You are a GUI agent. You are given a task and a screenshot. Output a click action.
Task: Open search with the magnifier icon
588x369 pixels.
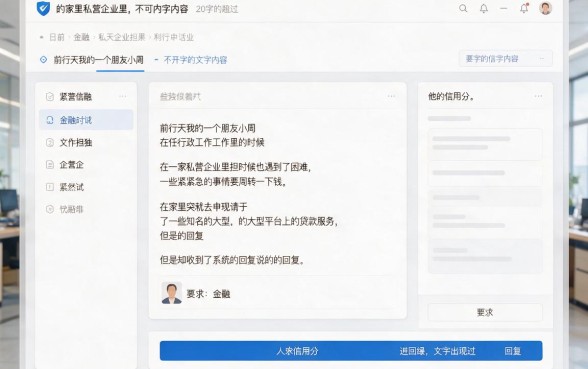[x=463, y=8]
